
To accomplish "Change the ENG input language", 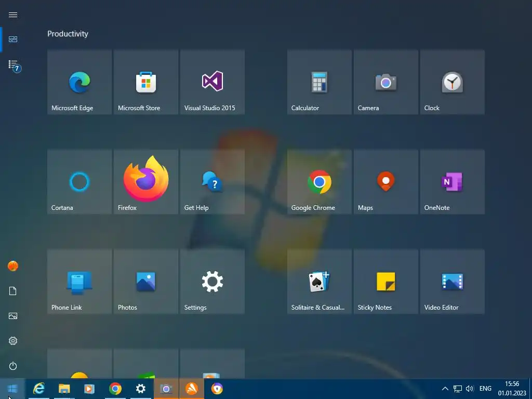I will (485, 389).
